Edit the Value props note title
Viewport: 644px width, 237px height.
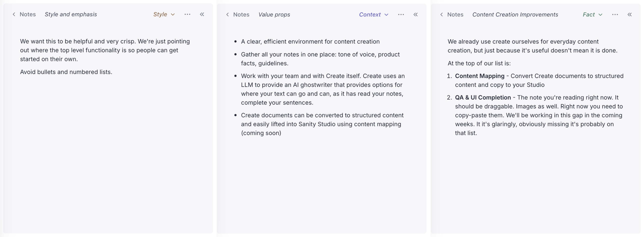pyautogui.click(x=274, y=15)
